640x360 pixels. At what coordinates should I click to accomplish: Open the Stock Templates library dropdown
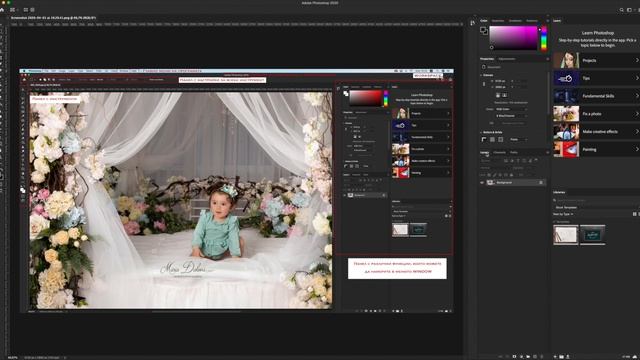595,207
